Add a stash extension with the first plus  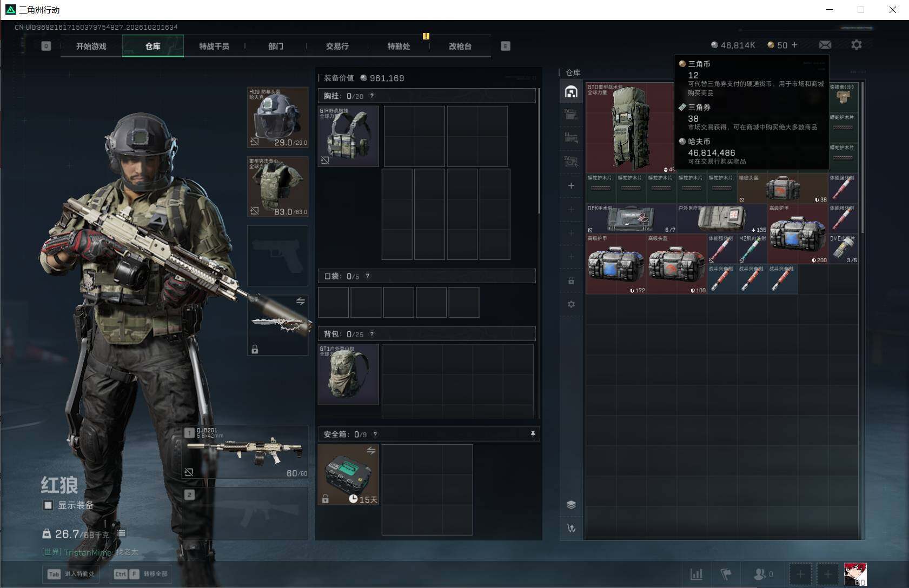(571, 185)
